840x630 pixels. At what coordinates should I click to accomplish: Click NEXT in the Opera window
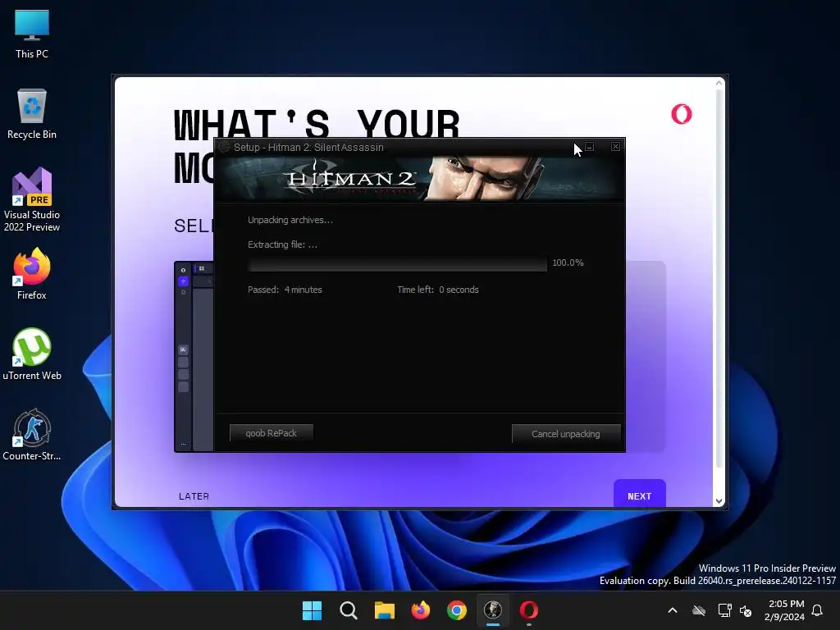coord(640,494)
